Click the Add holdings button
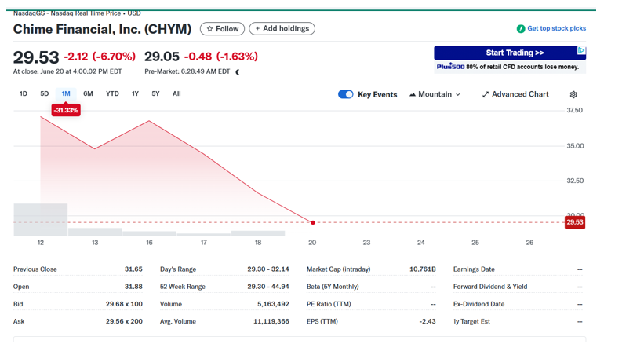The image size is (644, 344). (x=282, y=28)
